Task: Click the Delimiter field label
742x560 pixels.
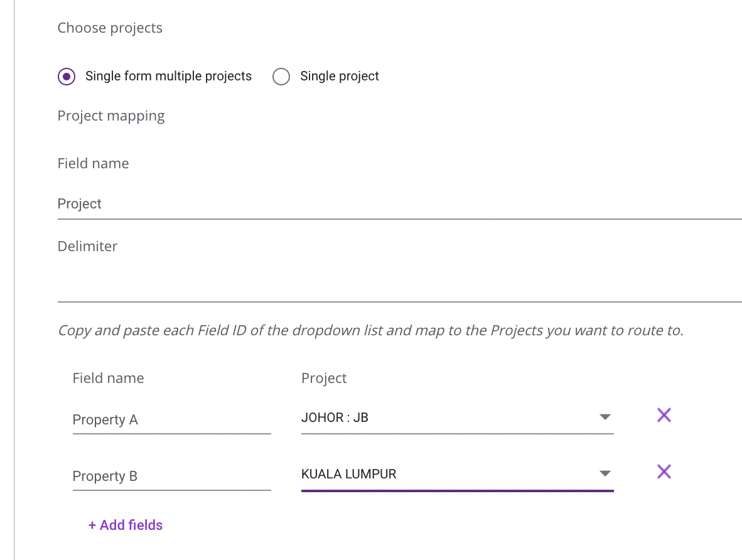Action: (x=87, y=246)
